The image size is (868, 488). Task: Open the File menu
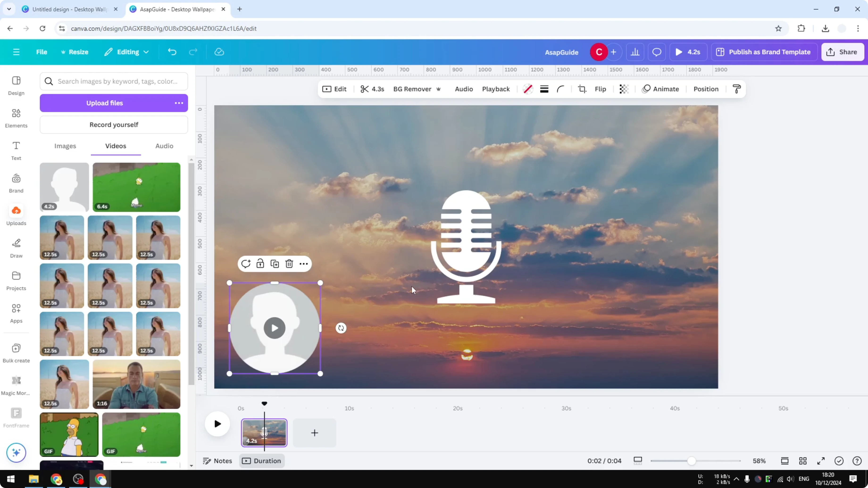[x=42, y=52]
